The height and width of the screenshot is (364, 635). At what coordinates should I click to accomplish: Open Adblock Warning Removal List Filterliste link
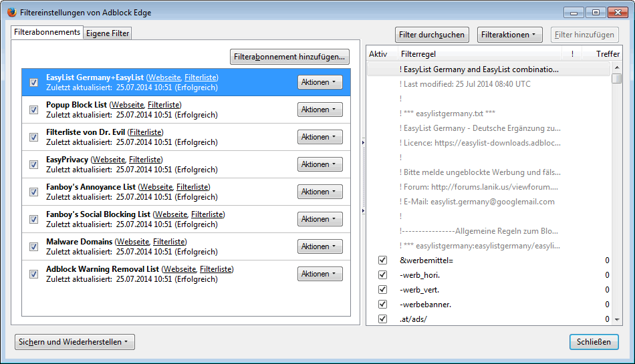(x=216, y=269)
